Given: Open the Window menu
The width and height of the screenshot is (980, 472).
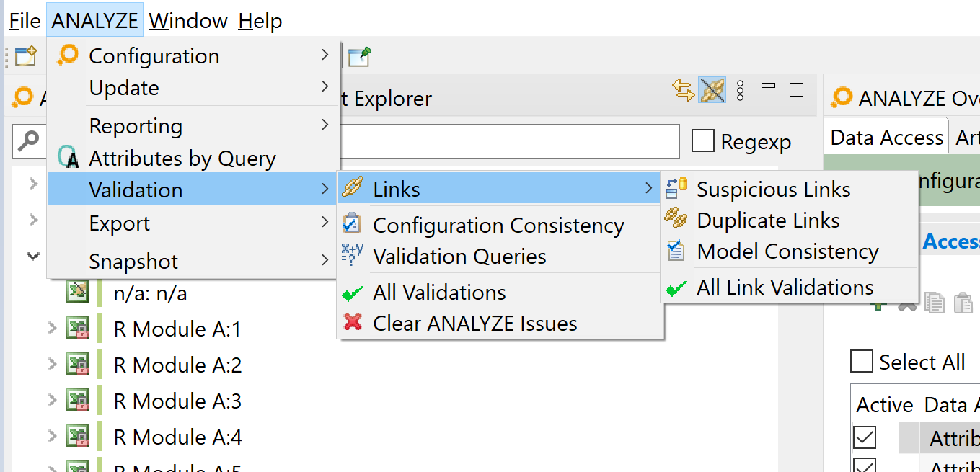Looking at the screenshot, I should (x=188, y=21).
